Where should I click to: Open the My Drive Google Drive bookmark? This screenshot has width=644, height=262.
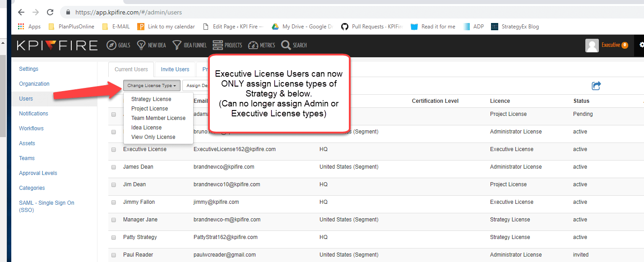click(302, 27)
